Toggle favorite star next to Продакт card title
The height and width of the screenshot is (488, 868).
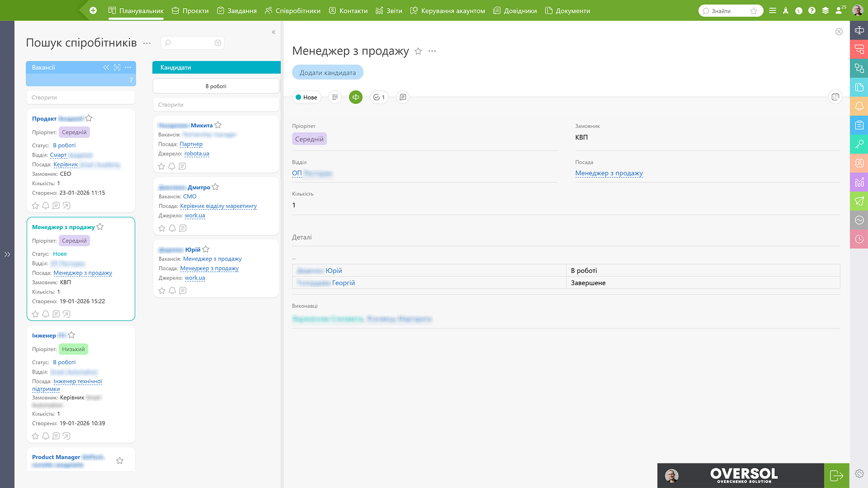[89, 118]
